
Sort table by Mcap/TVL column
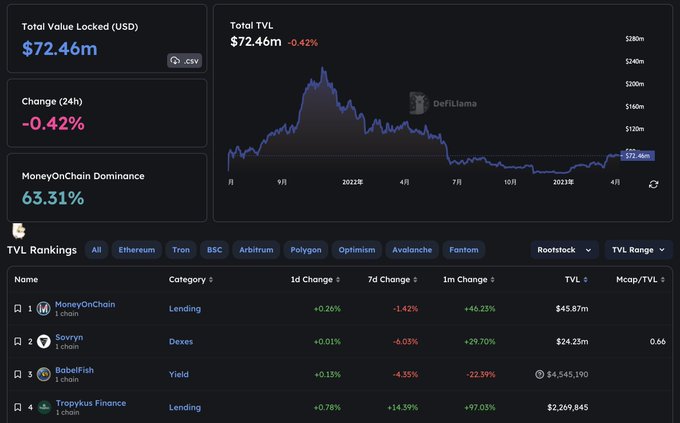[641, 279]
